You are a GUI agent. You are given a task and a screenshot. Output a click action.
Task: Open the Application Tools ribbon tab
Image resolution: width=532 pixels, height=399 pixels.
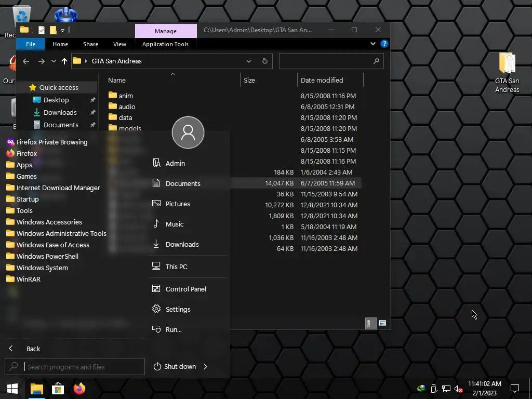coord(165,44)
